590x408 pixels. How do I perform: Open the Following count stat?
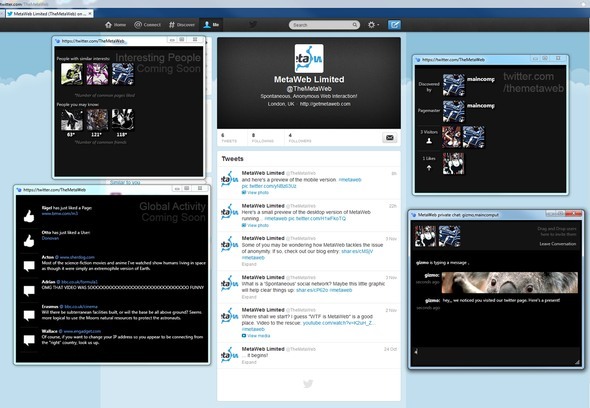pyautogui.click(x=263, y=138)
